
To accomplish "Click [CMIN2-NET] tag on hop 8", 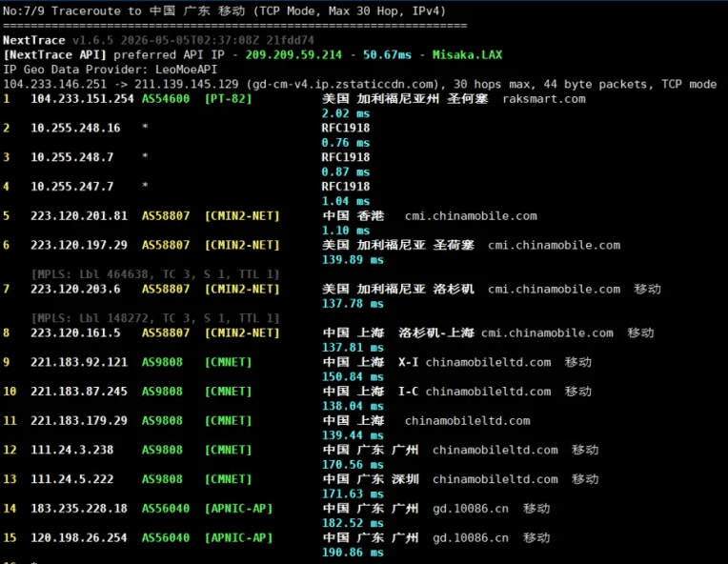I will 242,332.
